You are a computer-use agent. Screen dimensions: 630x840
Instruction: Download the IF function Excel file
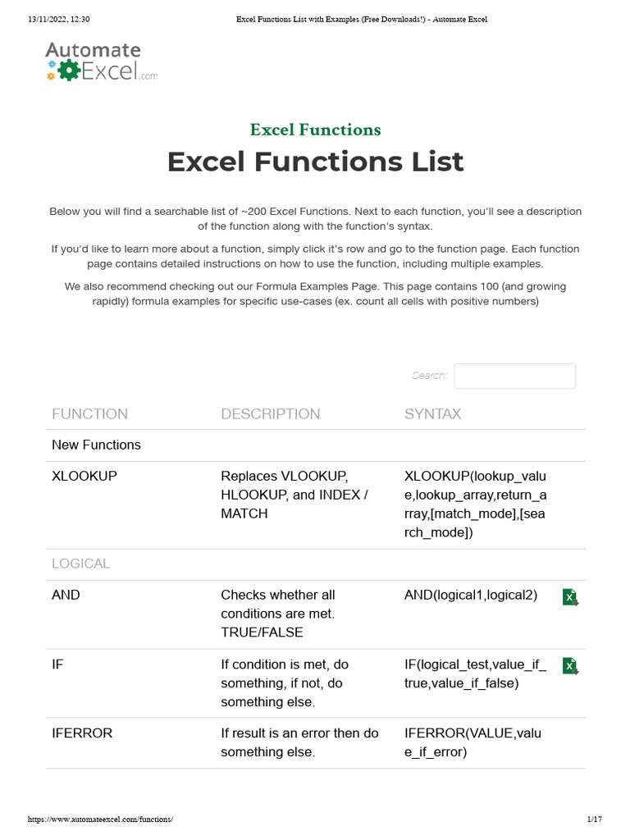pos(570,666)
